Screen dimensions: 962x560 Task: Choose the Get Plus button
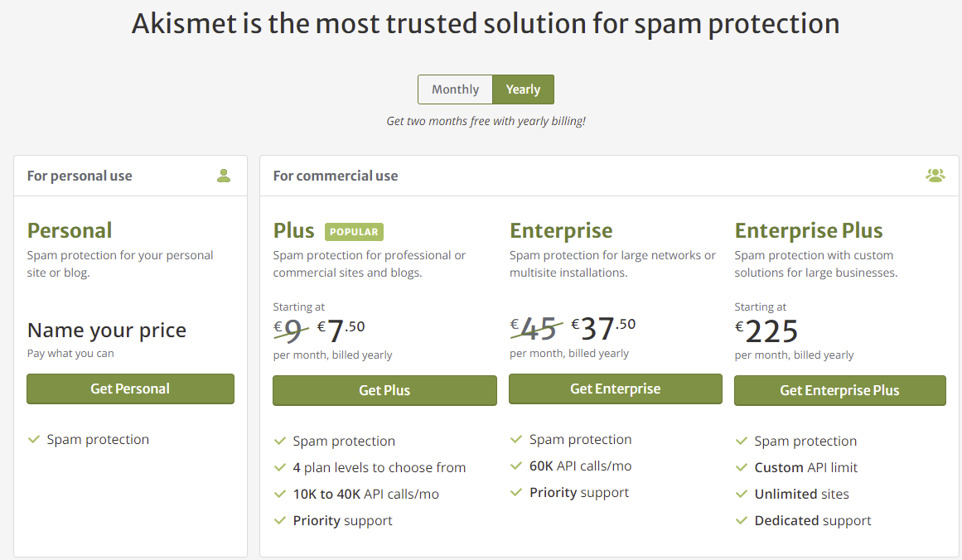[x=384, y=390]
